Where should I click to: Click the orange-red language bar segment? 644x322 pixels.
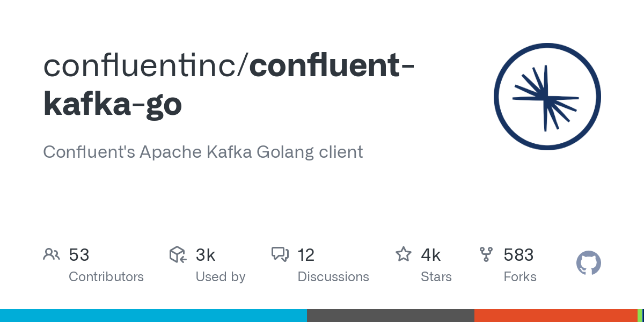click(x=555, y=316)
